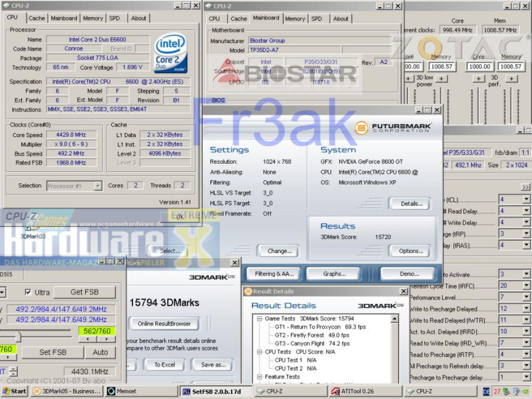Toggle the Ultra checkbox in SetFSB
This screenshot has height=399, width=532.
pos(28,292)
